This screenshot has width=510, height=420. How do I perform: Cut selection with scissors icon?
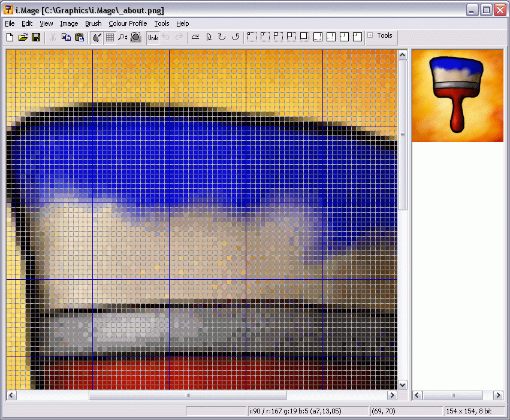click(x=53, y=37)
